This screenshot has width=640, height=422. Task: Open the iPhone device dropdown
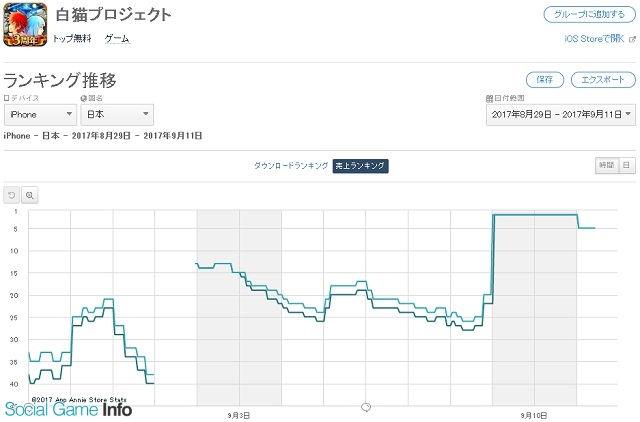click(x=40, y=115)
